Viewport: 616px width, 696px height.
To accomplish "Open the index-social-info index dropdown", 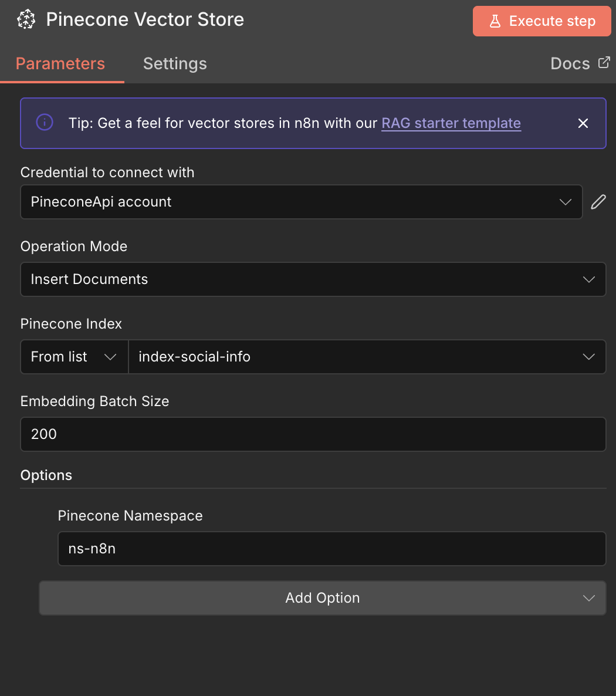I will coord(367,356).
